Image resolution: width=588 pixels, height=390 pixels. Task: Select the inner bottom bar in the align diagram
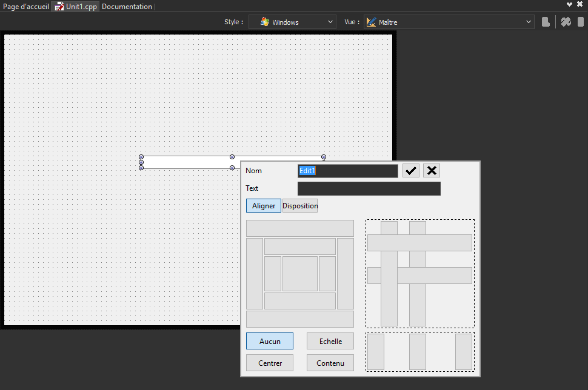coord(300,301)
